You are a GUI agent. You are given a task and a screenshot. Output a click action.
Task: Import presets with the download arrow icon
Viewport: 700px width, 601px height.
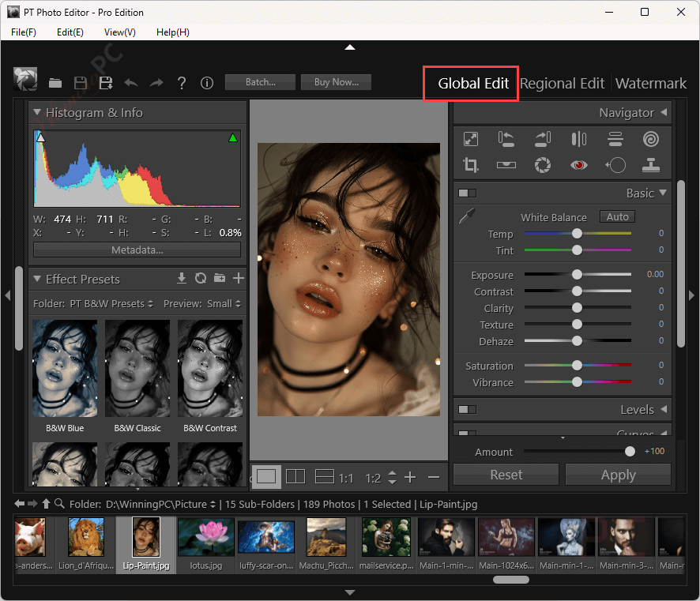(181, 279)
